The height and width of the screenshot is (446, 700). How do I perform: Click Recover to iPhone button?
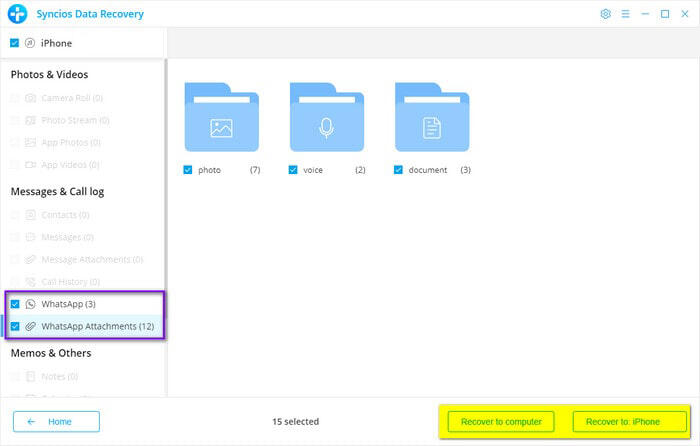(x=623, y=421)
